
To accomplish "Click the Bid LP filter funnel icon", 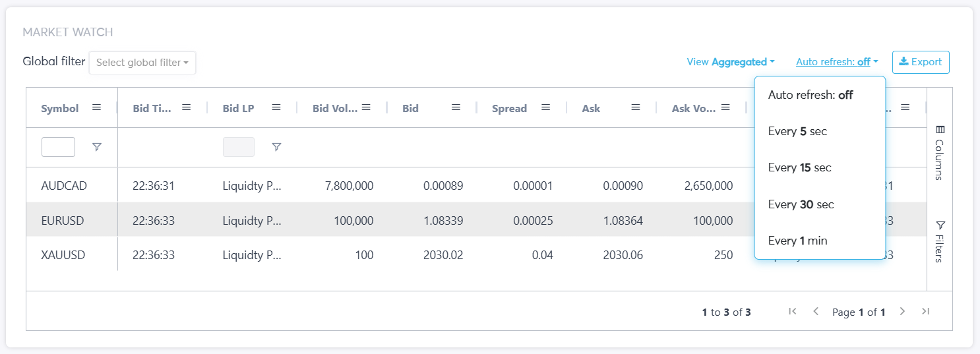I will (276, 147).
